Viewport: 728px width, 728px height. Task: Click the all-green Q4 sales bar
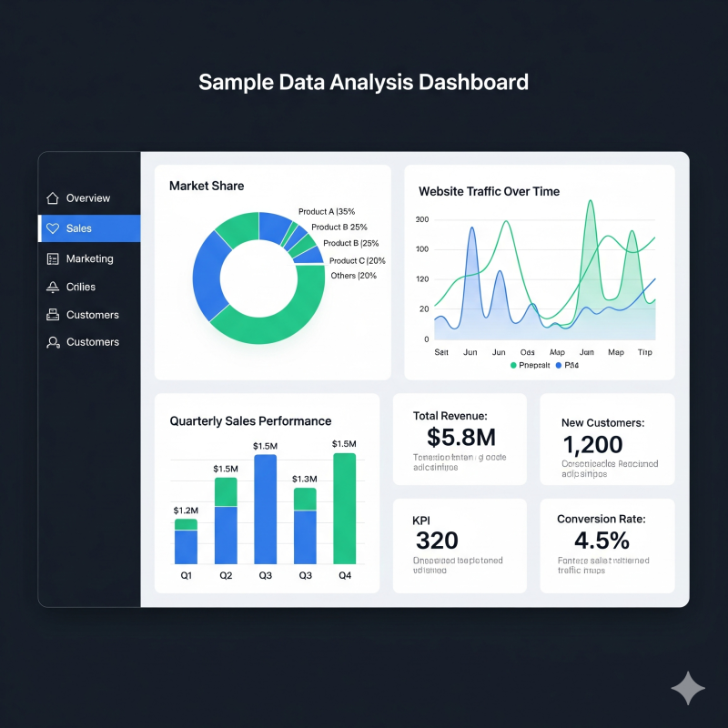(x=345, y=510)
